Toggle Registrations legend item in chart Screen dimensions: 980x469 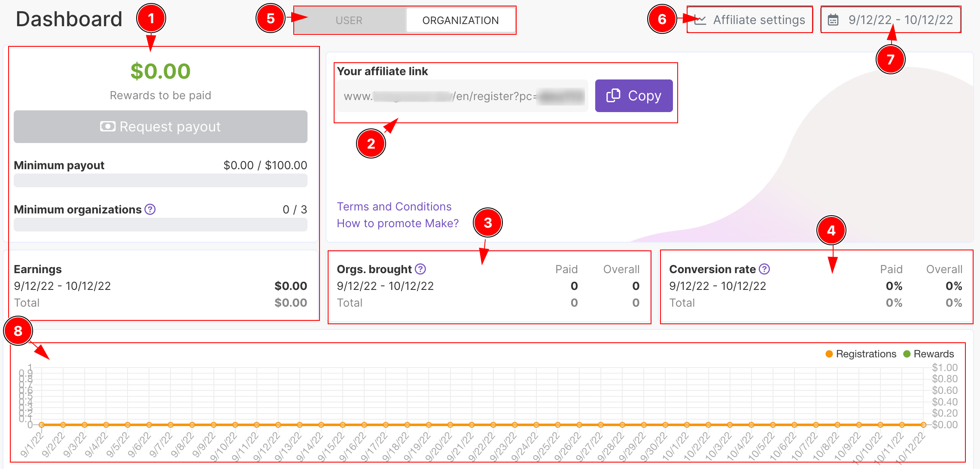pos(861,354)
